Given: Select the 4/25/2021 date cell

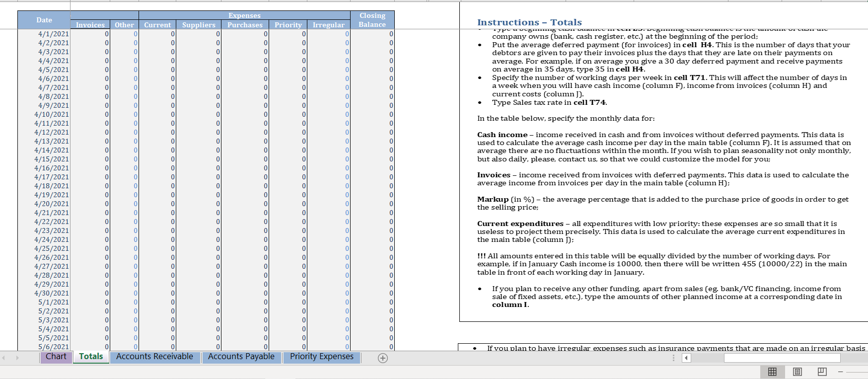Looking at the screenshot, I should (x=44, y=248).
